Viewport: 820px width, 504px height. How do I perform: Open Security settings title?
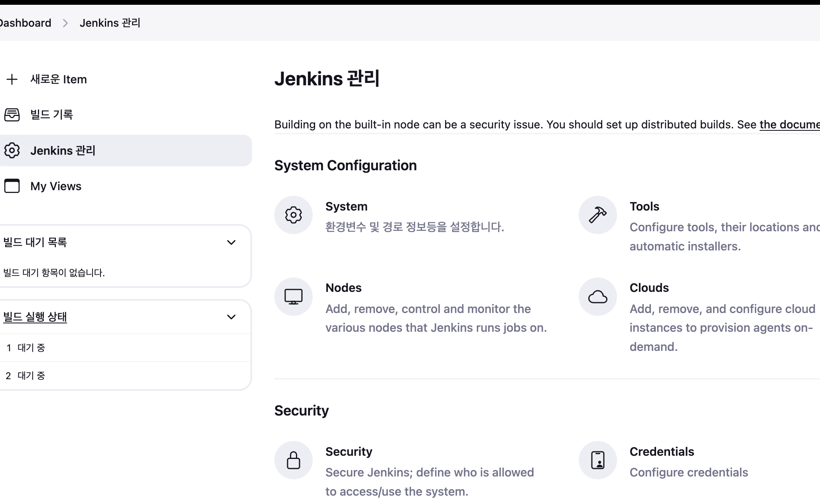point(349,452)
